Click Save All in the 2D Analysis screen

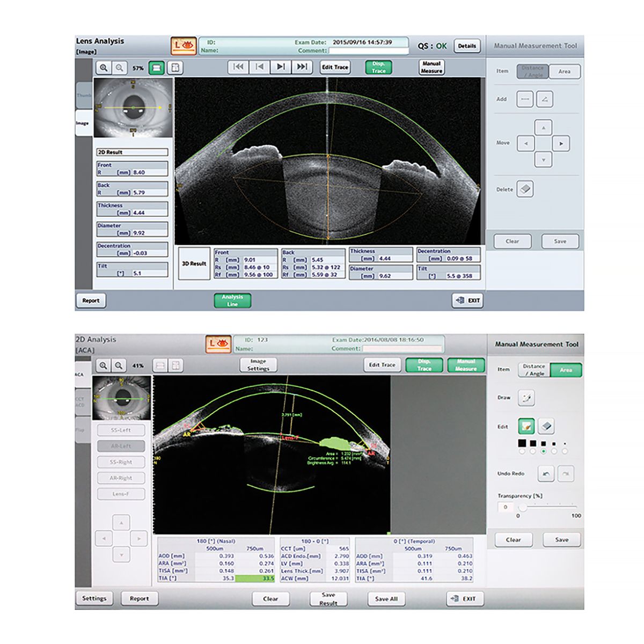pyautogui.click(x=386, y=598)
